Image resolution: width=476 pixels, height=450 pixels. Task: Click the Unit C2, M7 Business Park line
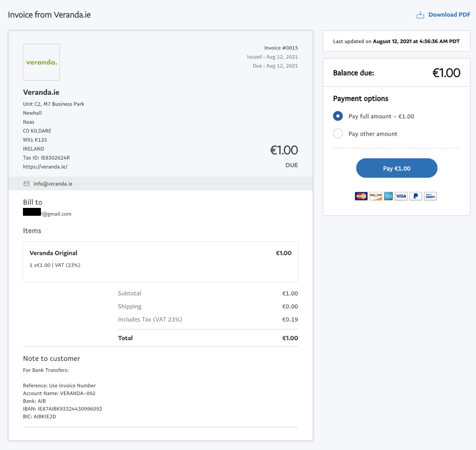(54, 104)
